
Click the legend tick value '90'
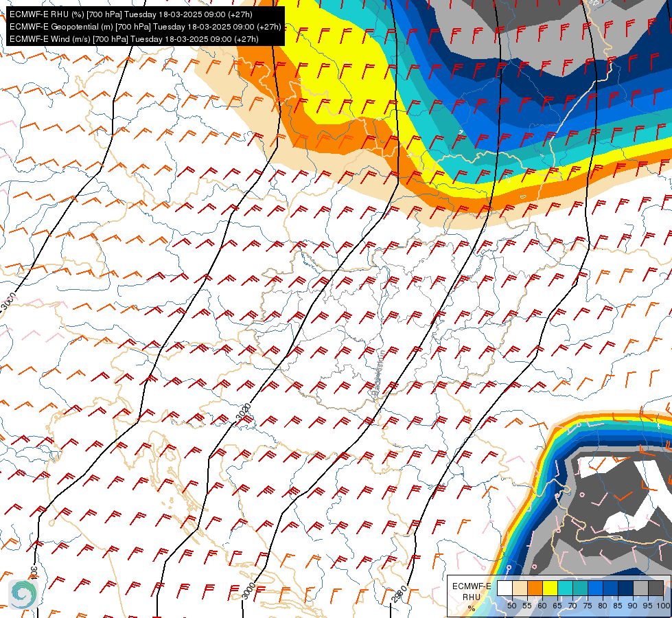633,606
